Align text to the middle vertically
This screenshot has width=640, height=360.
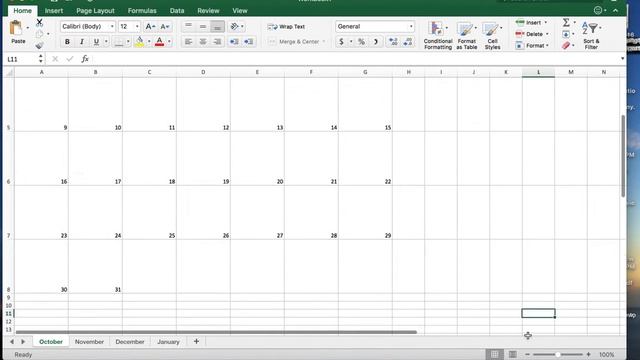pyautogui.click(x=203, y=27)
